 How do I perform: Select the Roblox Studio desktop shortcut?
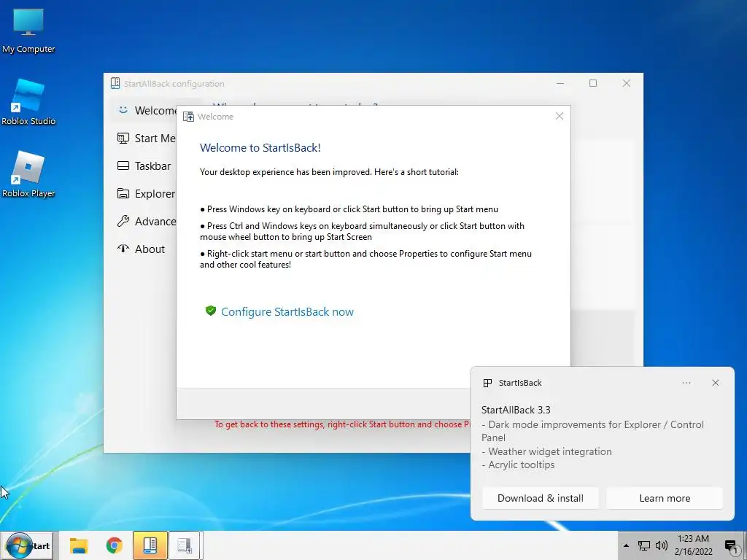point(28,102)
